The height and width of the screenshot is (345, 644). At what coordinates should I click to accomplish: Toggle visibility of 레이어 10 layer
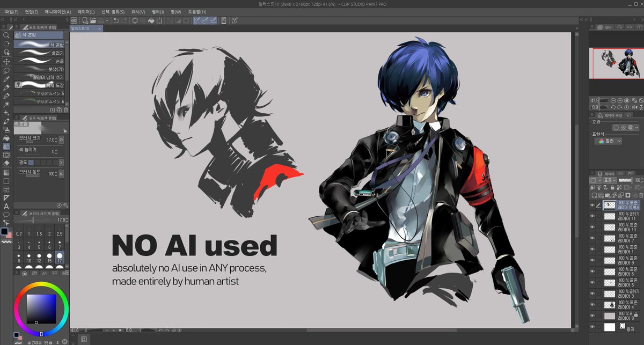[x=592, y=227]
